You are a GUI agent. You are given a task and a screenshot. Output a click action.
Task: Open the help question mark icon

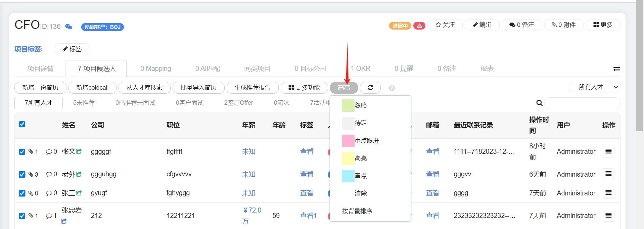click(x=392, y=88)
